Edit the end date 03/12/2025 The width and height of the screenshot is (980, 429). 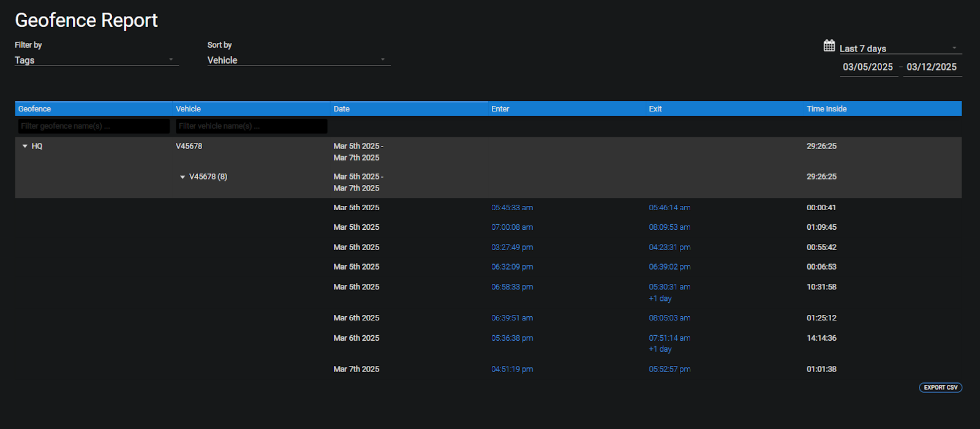931,67
